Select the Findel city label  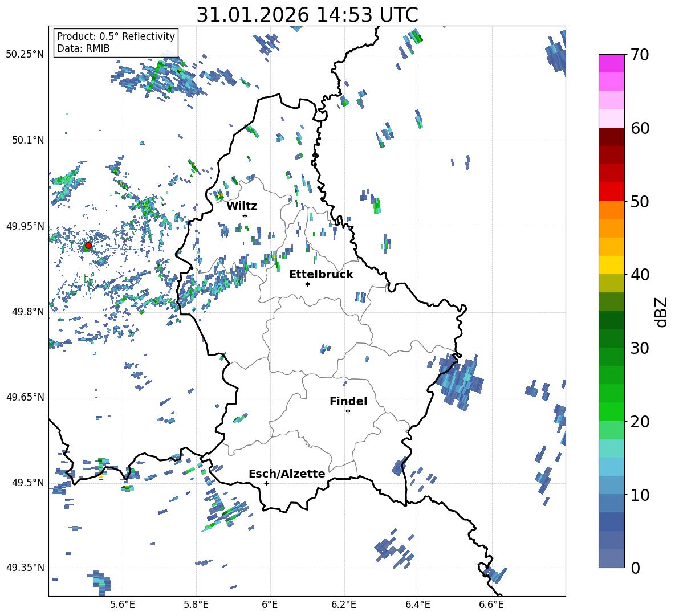point(348,401)
